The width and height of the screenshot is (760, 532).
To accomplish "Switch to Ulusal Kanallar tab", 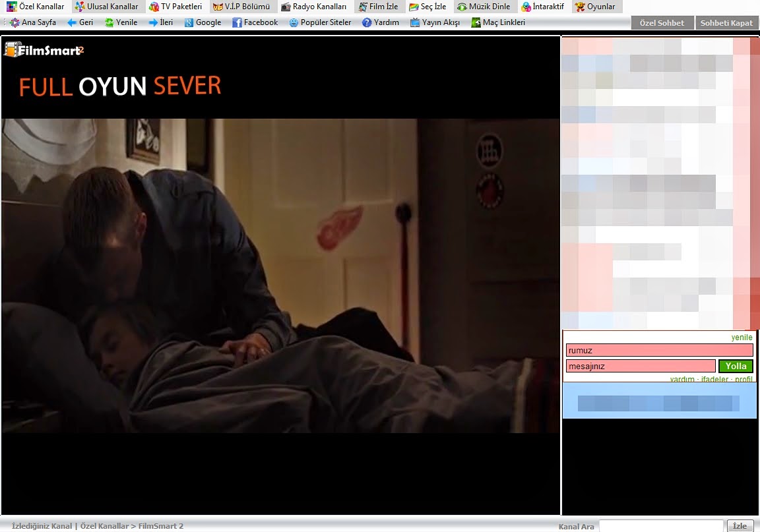I will 107,7.
